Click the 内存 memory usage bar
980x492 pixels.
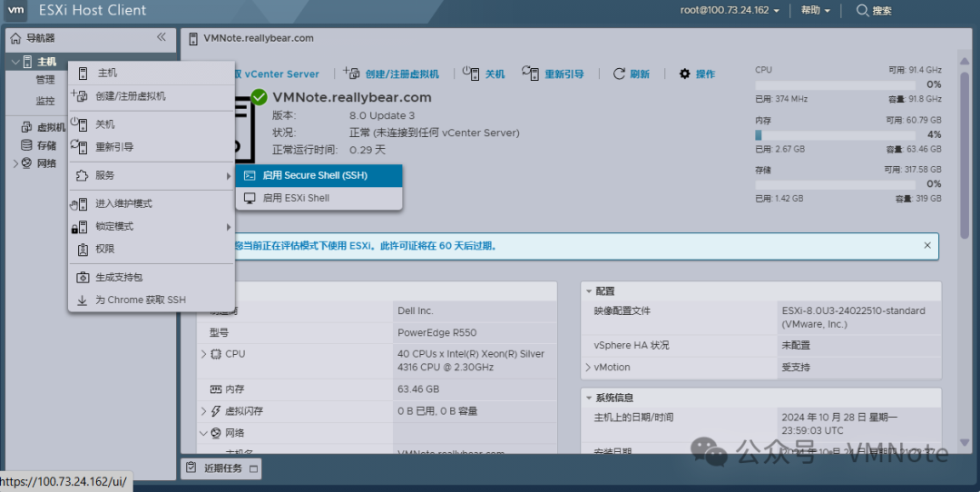(x=837, y=135)
